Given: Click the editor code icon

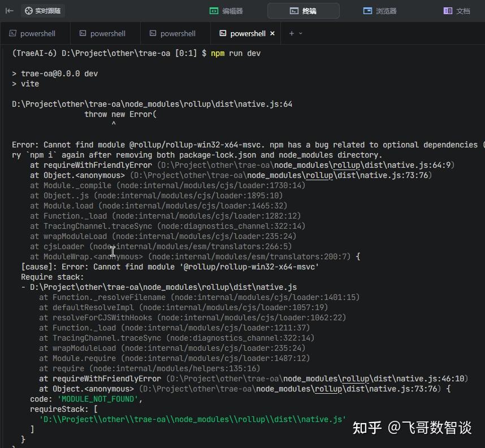Looking at the screenshot, I should [x=214, y=11].
